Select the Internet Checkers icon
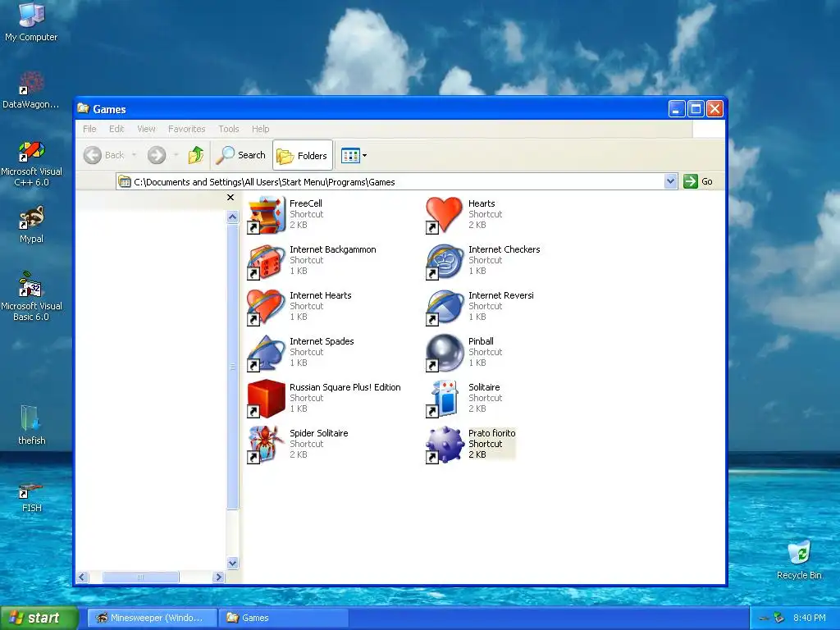 [444, 261]
